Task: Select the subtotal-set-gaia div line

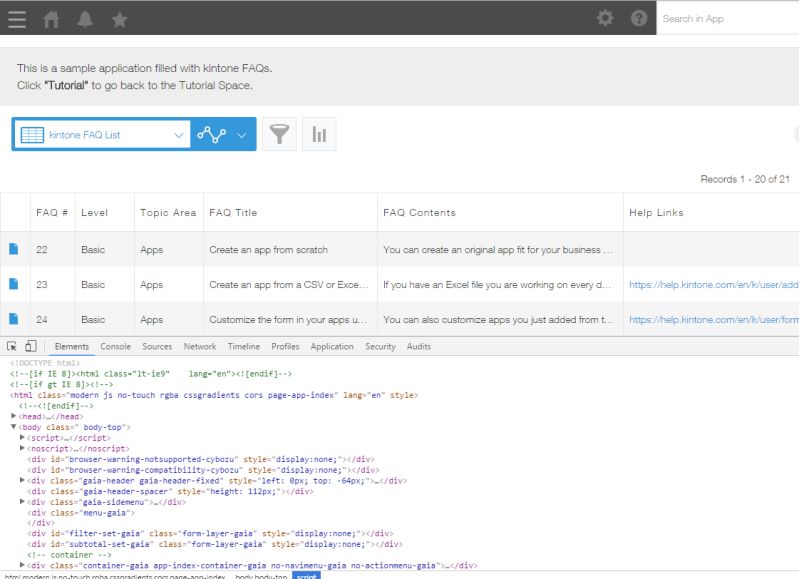Action: pos(215,544)
